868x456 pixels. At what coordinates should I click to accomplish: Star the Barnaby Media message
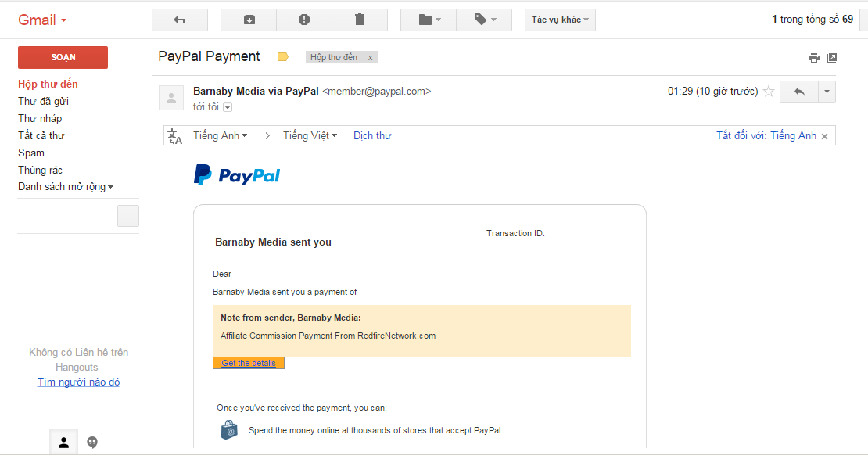pos(769,92)
